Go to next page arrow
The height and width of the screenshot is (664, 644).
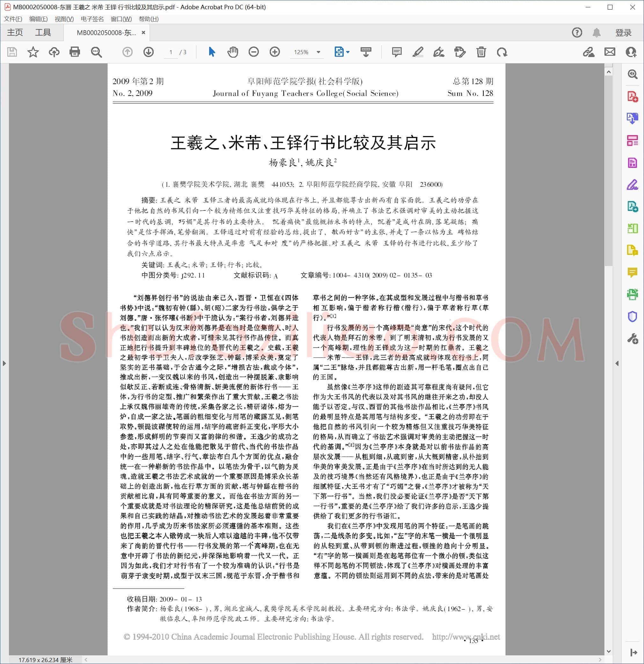pyautogui.click(x=149, y=52)
